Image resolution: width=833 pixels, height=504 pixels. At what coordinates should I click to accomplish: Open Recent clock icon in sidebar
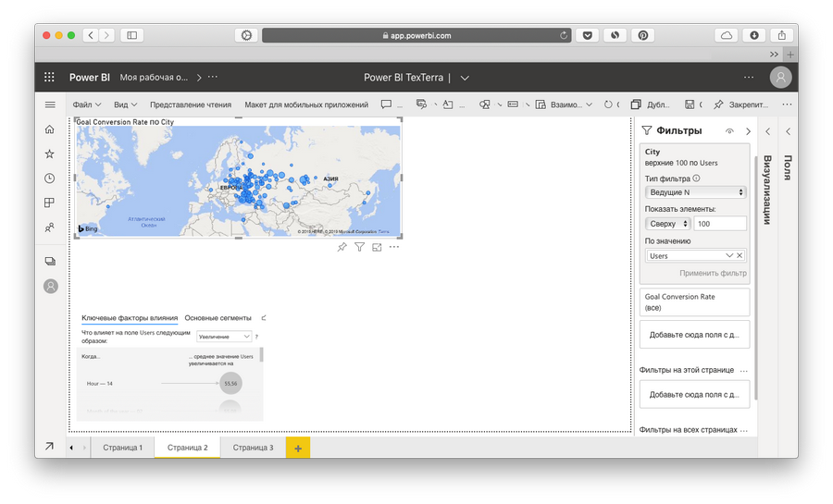[50, 178]
